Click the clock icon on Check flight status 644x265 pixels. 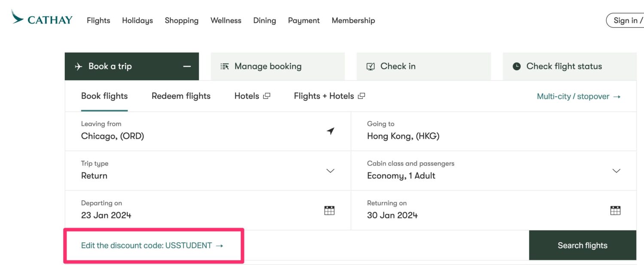click(516, 66)
